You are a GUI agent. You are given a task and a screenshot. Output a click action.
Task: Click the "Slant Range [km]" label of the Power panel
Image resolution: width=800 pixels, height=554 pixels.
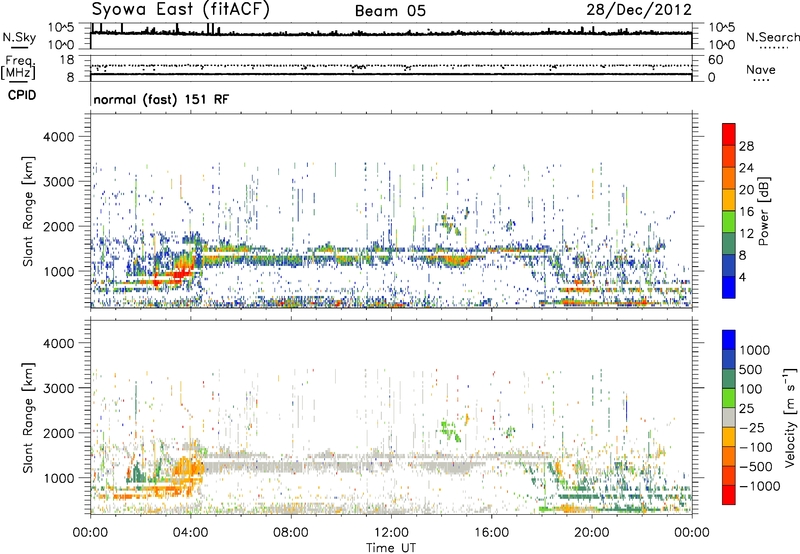(28, 211)
